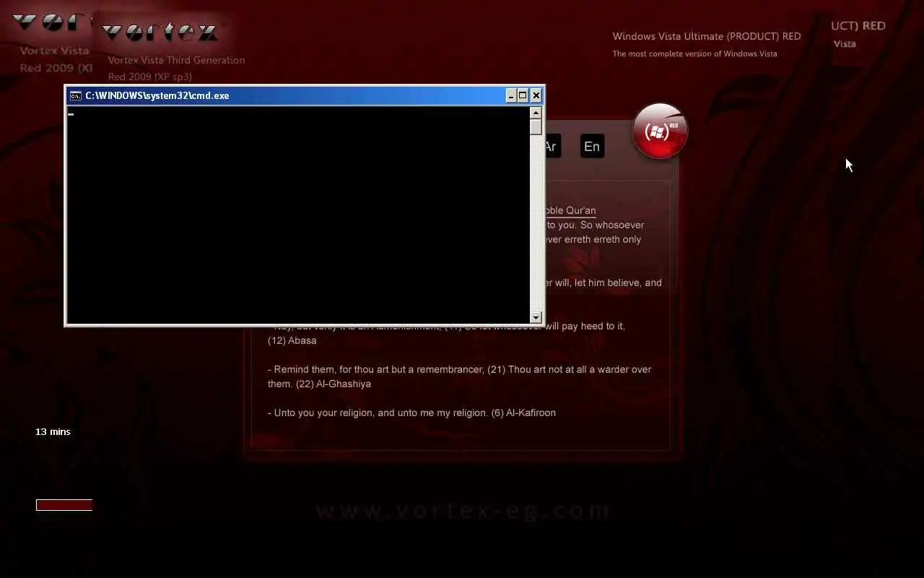Viewport: 924px width, 578px height.
Task: Click the cmd.exe window title text
Action: pos(157,95)
